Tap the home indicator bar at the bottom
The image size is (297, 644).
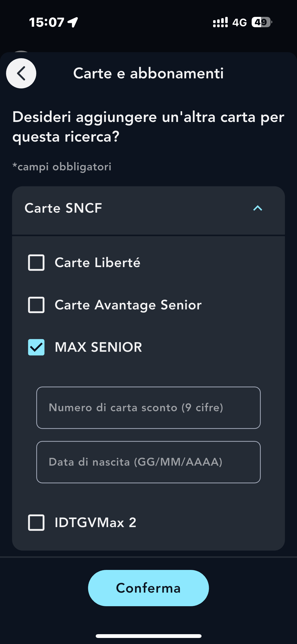pos(148,636)
